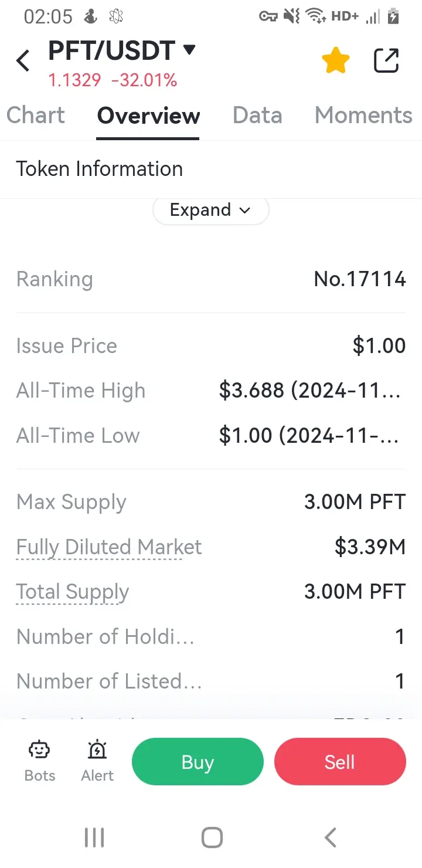The image size is (422, 868).
Task: Expand the Token Information section
Action: click(210, 210)
